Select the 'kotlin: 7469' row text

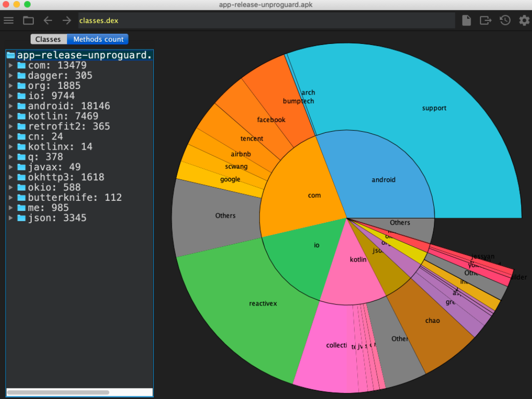click(63, 116)
